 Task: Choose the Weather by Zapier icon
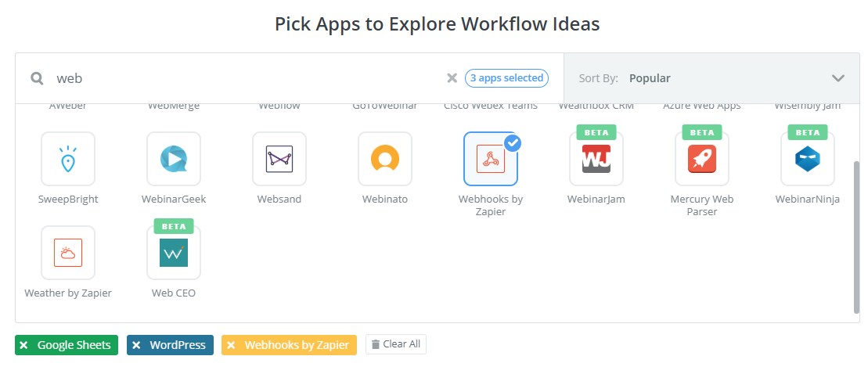click(68, 253)
